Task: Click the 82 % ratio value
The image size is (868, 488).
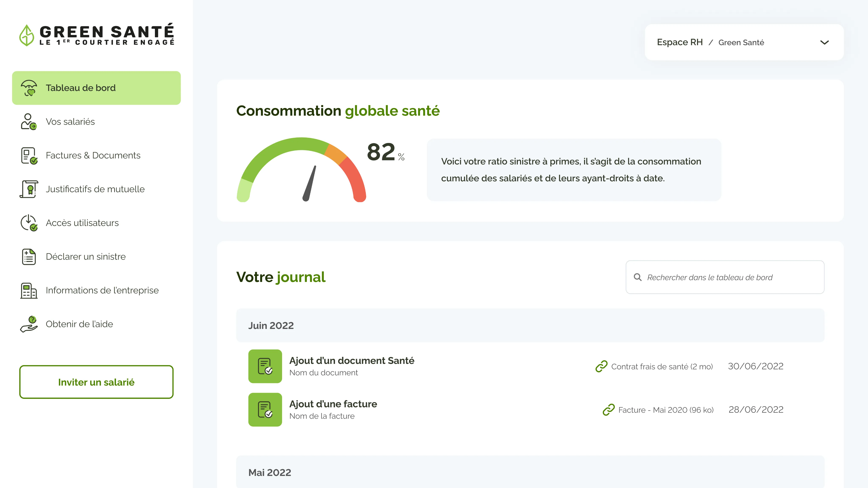Action: click(x=385, y=152)
